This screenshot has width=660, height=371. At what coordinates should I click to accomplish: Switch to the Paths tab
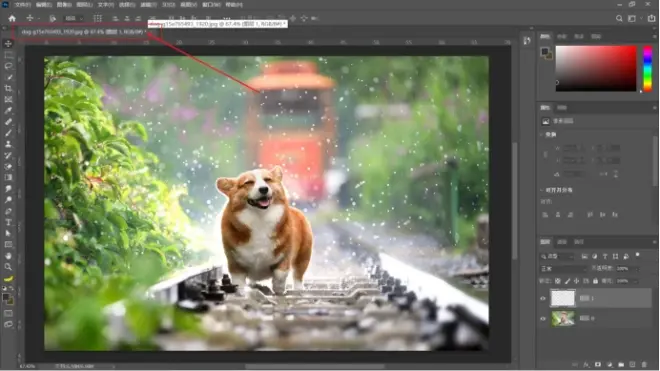click(579, 242)
